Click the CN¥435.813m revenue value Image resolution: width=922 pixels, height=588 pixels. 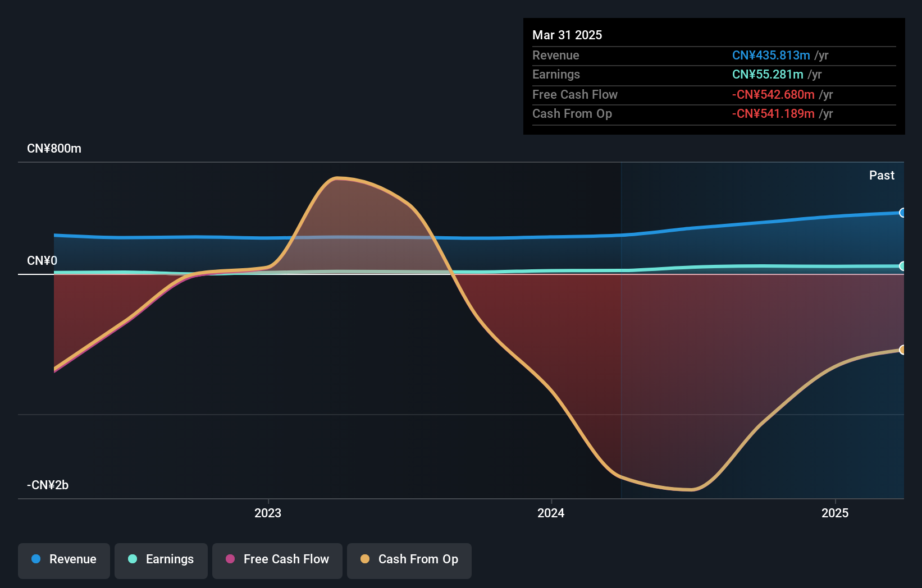771,55
